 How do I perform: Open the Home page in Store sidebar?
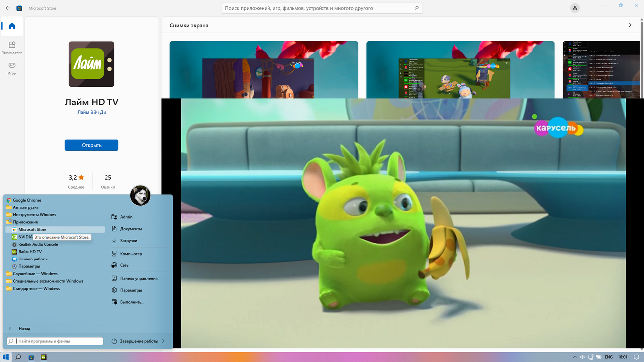pos(12,26)
